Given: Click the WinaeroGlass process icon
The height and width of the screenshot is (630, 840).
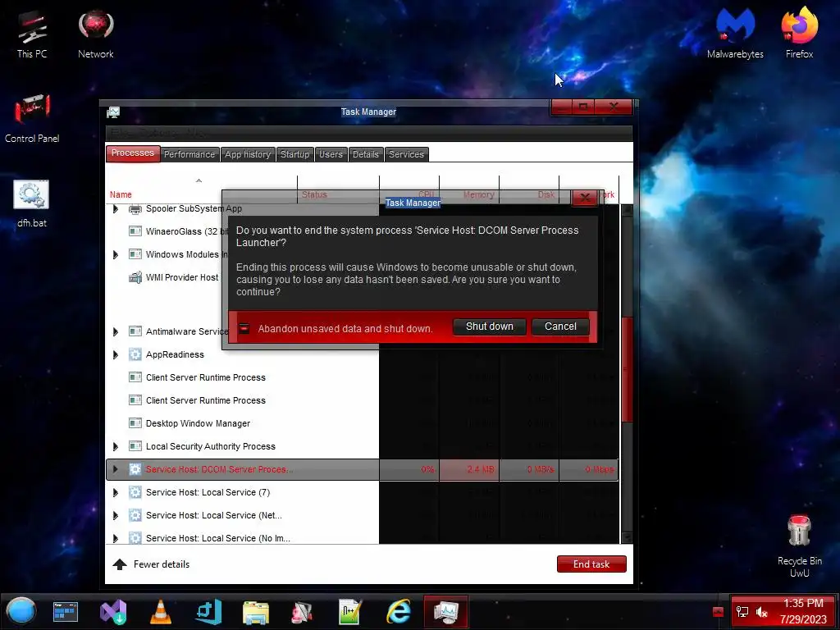Looking at the screenshot, I should (135, 231).
